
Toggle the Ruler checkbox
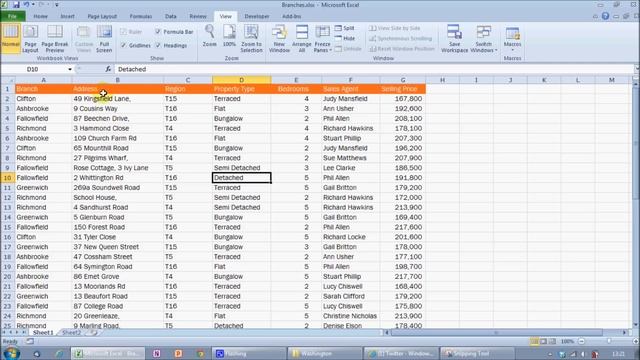(x=123, y=32)
